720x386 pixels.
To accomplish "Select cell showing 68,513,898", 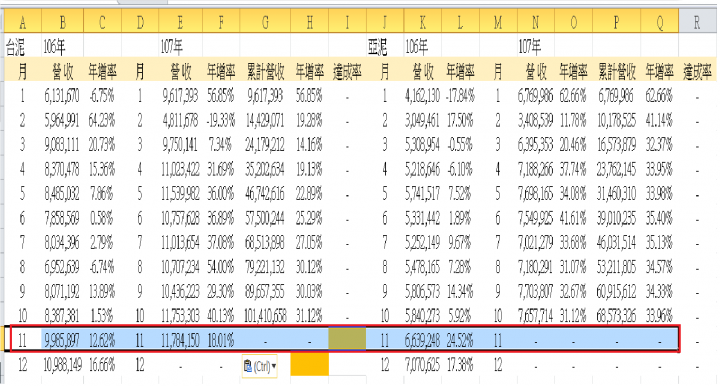I will 265,242.
